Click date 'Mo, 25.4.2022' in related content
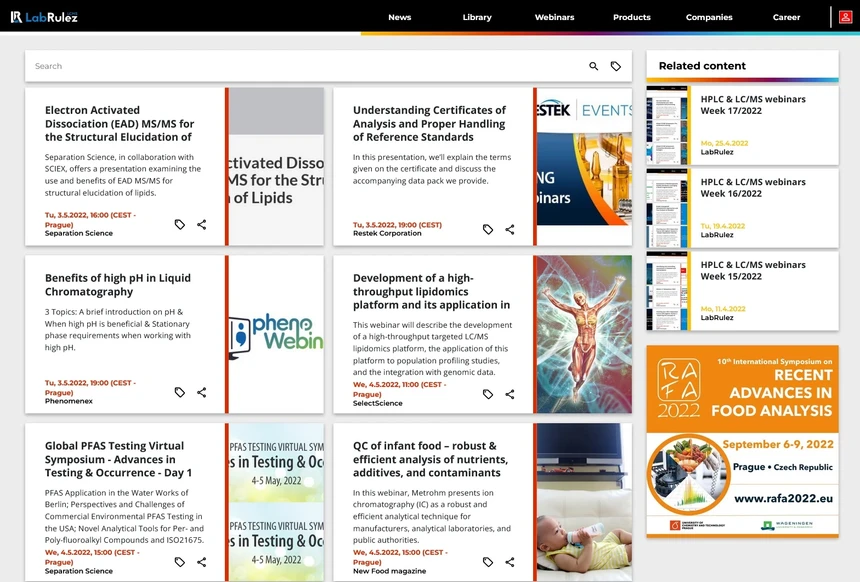Viewport: 860px width, 582px height. [724, 143]
